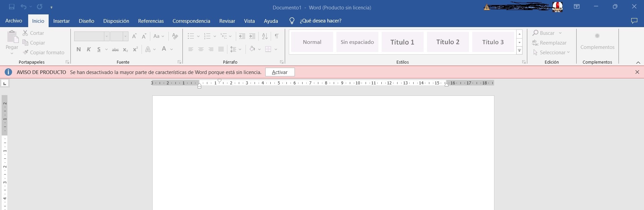Click Cortar in Portapapeles group

coord(33,33)
